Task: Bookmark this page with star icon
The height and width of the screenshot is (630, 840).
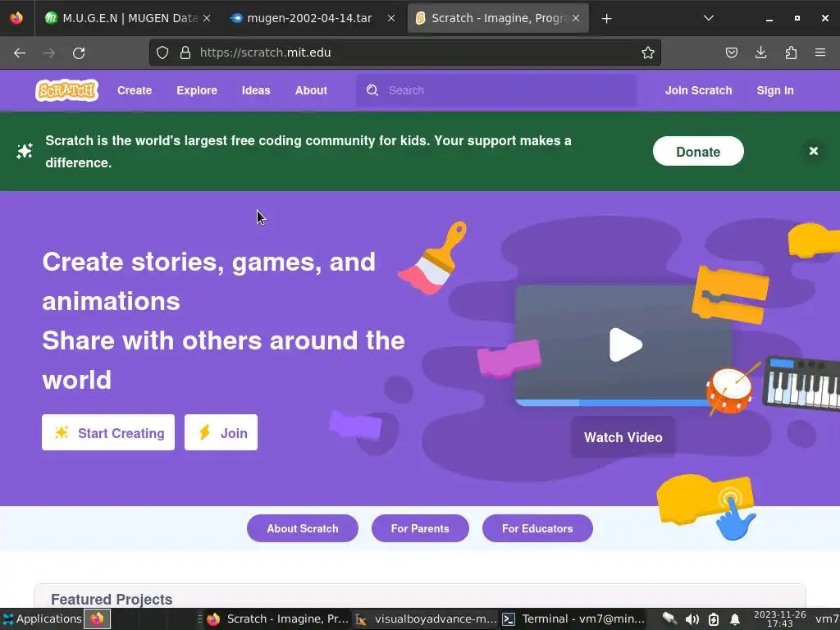Action: 648,52
